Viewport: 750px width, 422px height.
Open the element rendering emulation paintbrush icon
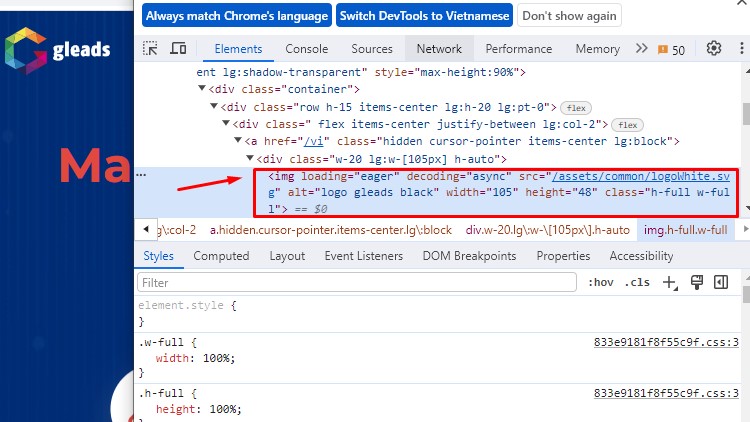click(x=697, y=283)
